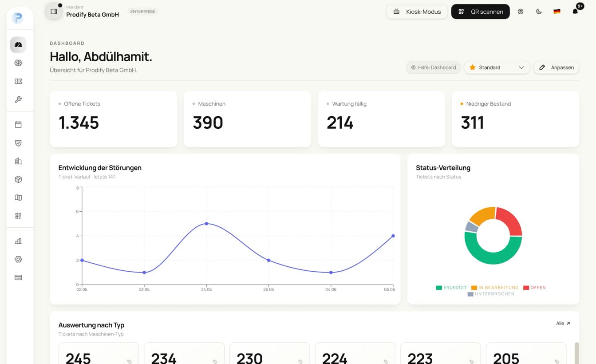Image resolution: width=596 pixels, height=364 pixels.
Task: Click the type card showing 205
Action: tap(526, 353)
